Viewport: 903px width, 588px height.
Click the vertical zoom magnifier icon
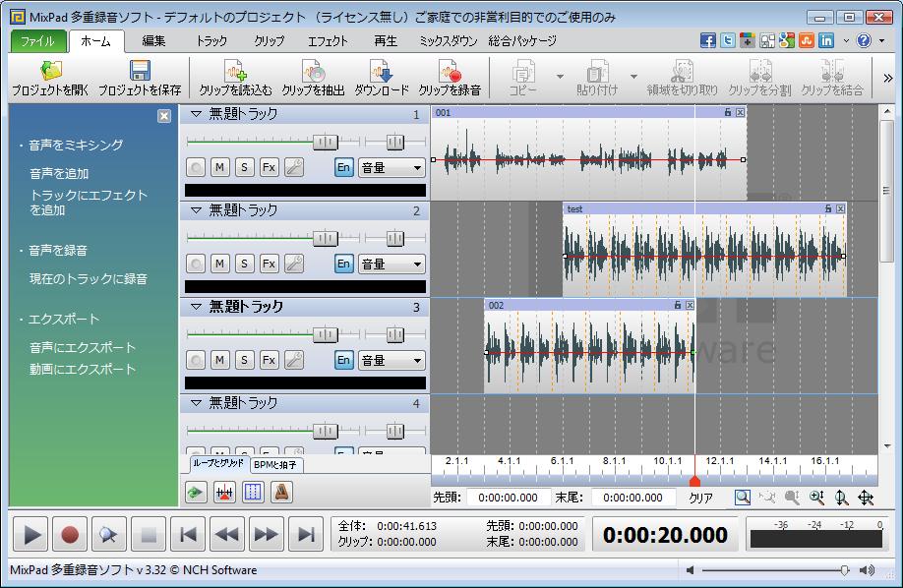click(841, 497)
